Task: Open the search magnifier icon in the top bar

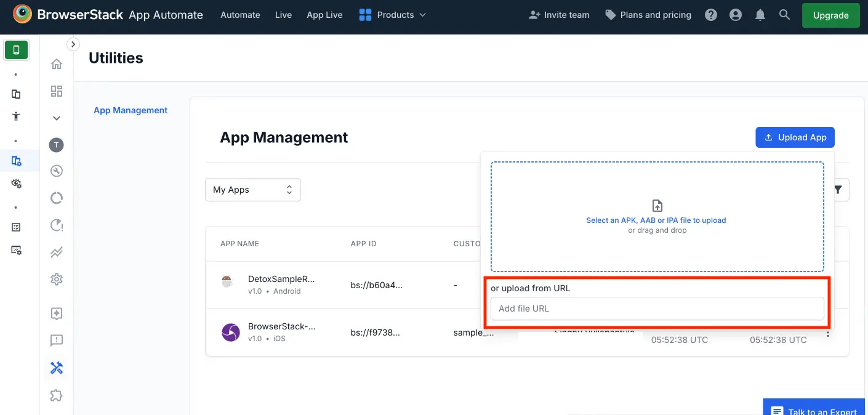Action: coord(784,14)
